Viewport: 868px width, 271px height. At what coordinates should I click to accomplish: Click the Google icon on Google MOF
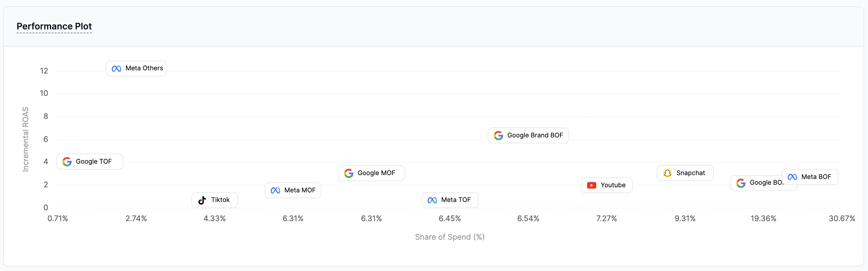click(349, 174)
